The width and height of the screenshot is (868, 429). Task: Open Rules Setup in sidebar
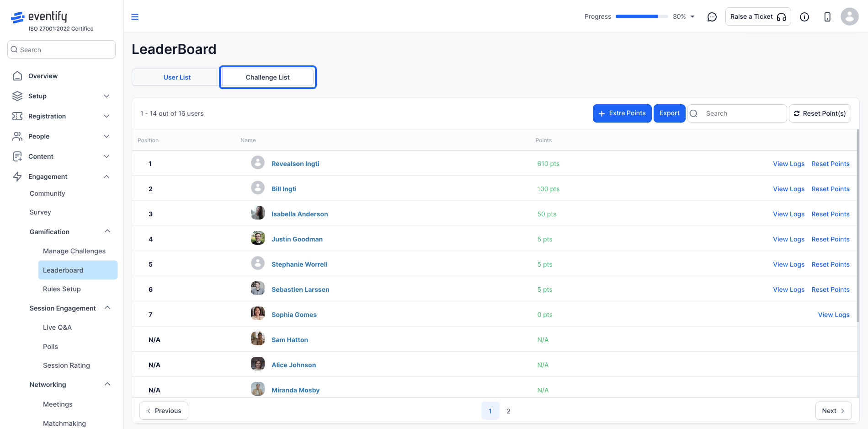62,289
